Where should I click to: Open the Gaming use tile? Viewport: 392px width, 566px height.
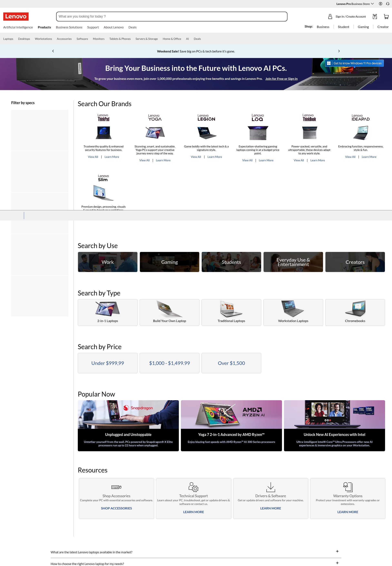point(169,262)
